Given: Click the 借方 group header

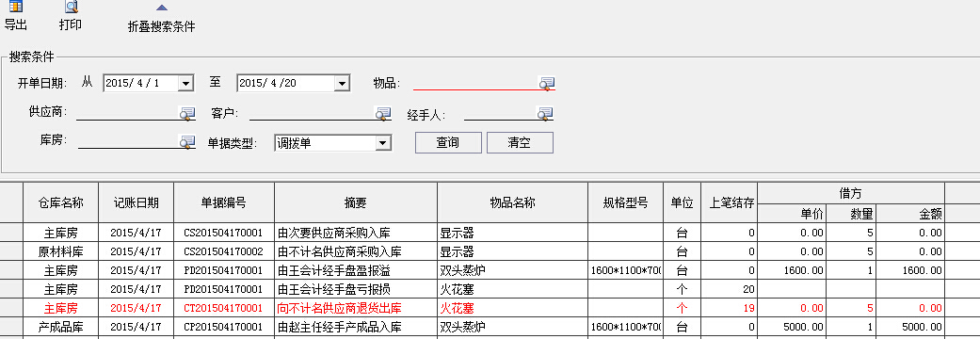Looking at the screenshot, I should pos(851,193).
